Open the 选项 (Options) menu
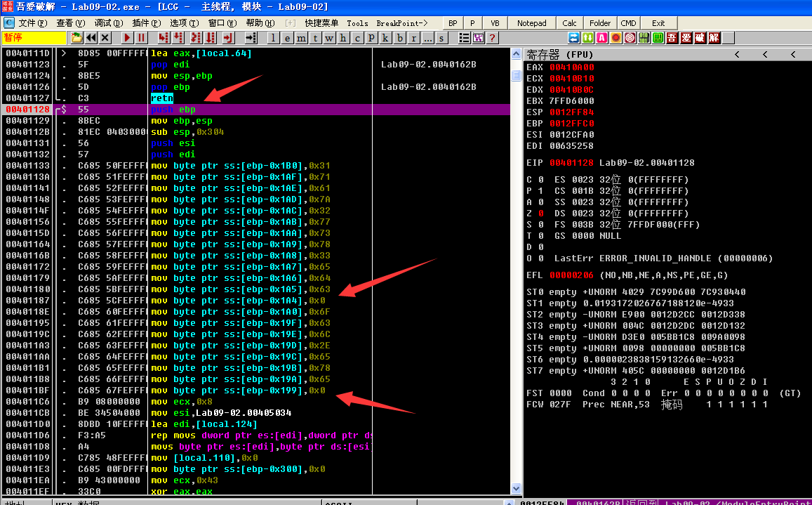Image resolution: width=812 pixels, height=505 pixels. point(185,22)
